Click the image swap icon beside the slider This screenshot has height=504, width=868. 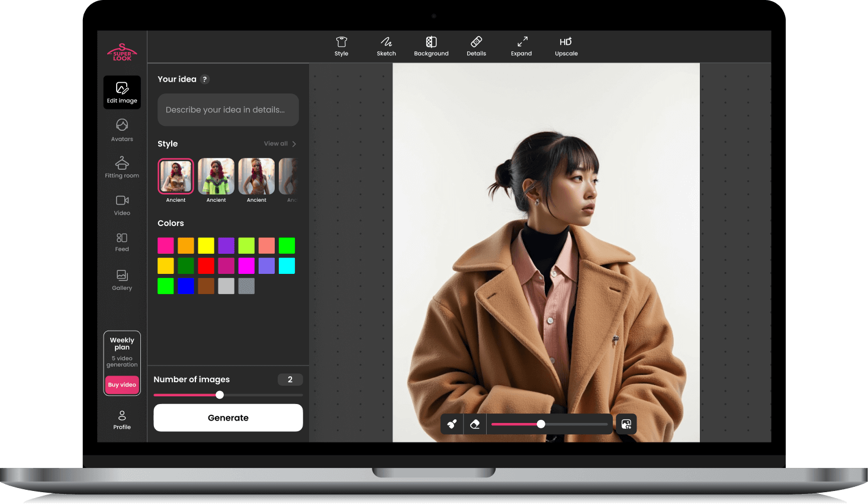[626, 424]
